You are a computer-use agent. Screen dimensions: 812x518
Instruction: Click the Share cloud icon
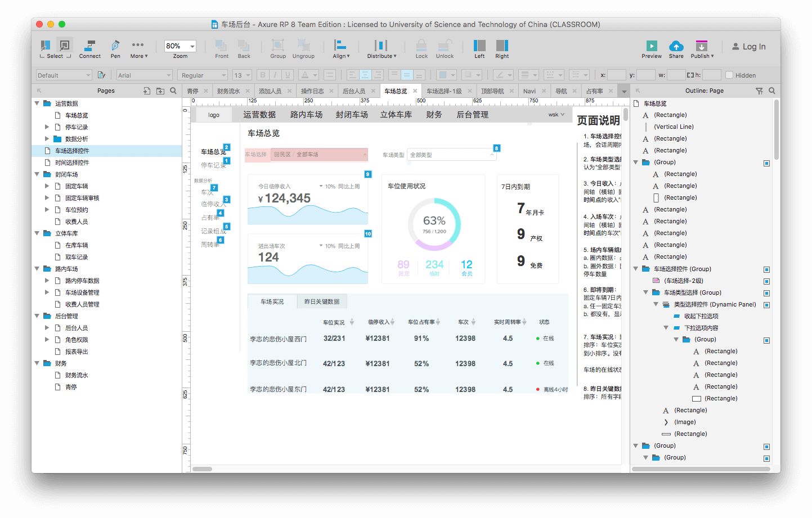(676, 46)
